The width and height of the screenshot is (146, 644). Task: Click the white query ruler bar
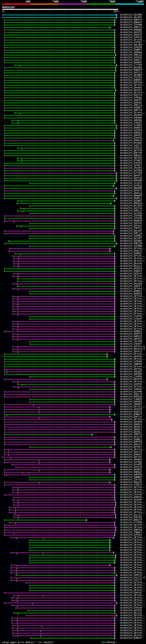tap(60, 9)
